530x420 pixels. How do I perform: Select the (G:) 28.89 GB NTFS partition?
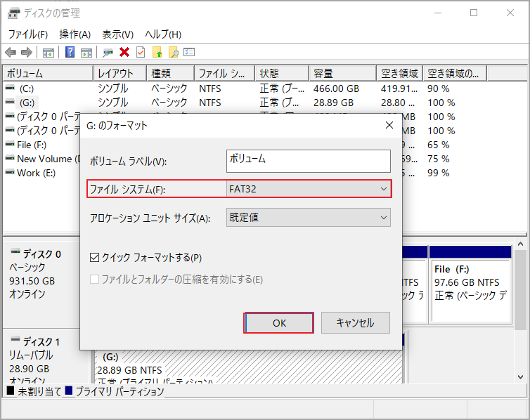[248, 366]
